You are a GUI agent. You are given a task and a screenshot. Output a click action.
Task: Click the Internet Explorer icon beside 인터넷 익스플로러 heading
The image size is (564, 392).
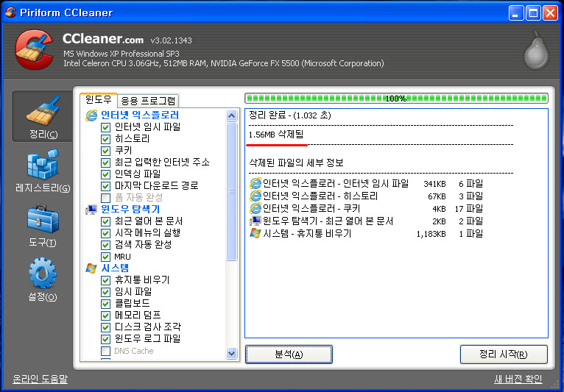click(91, 115)
